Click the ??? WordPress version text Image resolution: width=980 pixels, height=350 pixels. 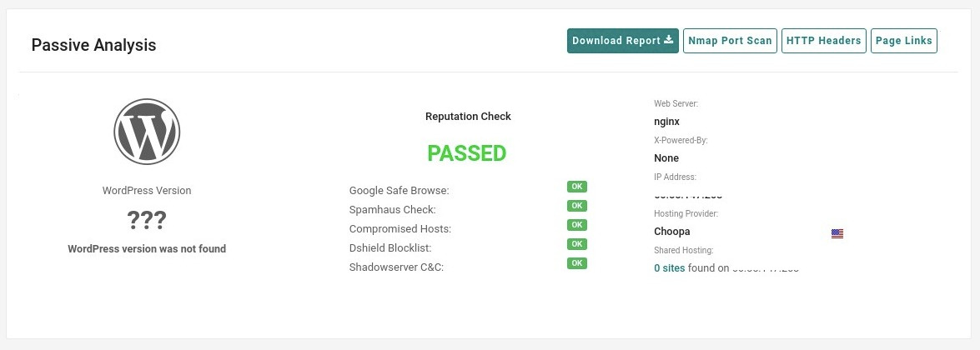tap(147, 220)
